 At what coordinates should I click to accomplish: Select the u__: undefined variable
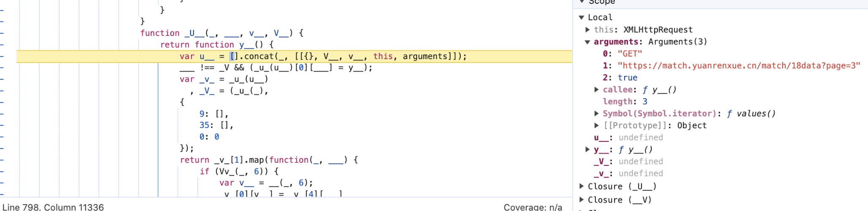pyautogui.click(x=628, y=138)
